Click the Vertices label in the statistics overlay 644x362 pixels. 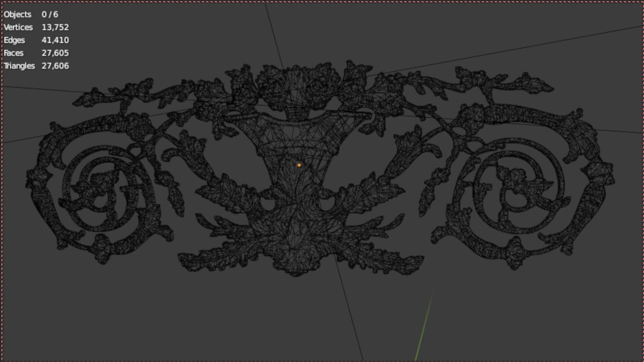pyautogui.click(x=18, y=27)
